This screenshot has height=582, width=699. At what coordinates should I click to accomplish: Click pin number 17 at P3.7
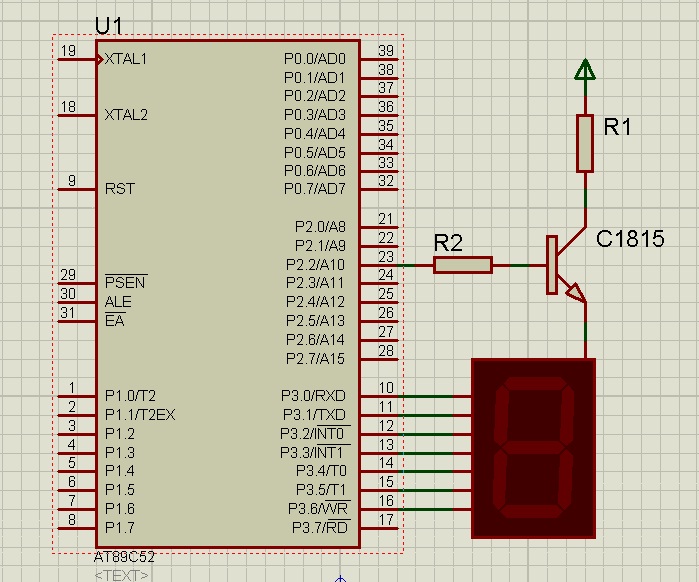click(386, 520)
